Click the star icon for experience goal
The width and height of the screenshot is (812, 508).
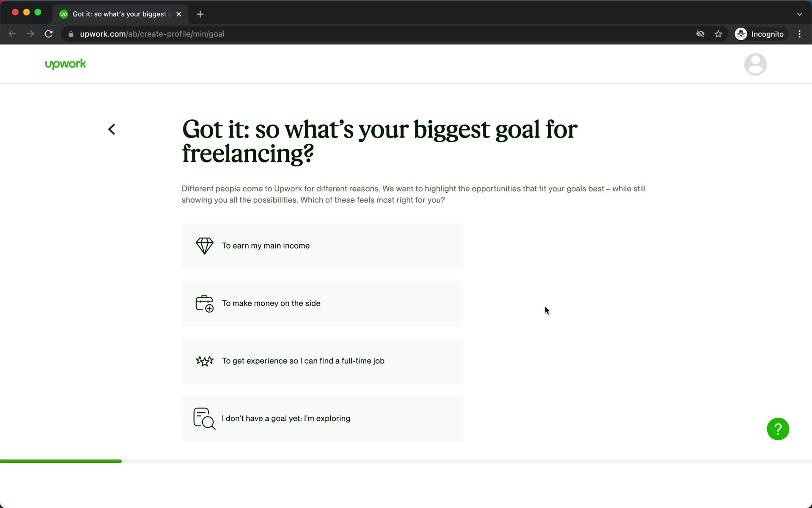pyautogui.click(x=204, y=361)
